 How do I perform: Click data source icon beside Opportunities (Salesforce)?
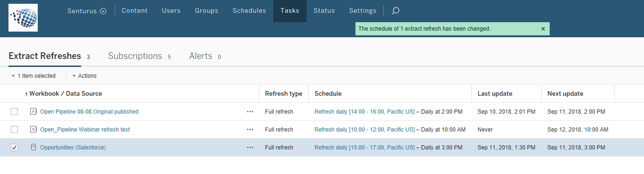33,147
